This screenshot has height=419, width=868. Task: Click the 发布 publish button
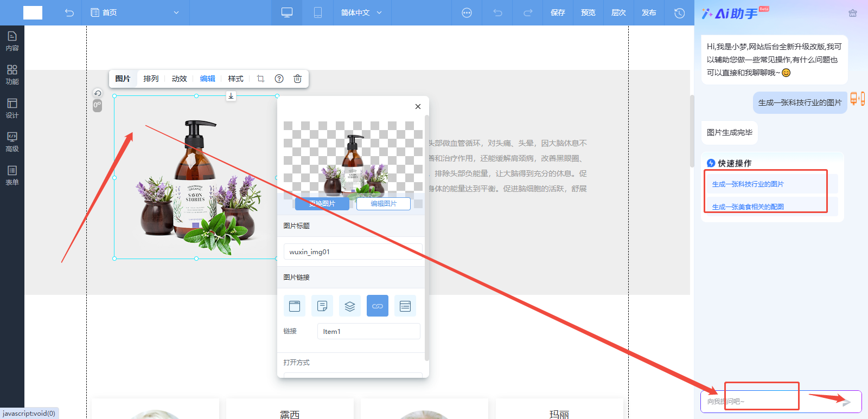(649, 12)
